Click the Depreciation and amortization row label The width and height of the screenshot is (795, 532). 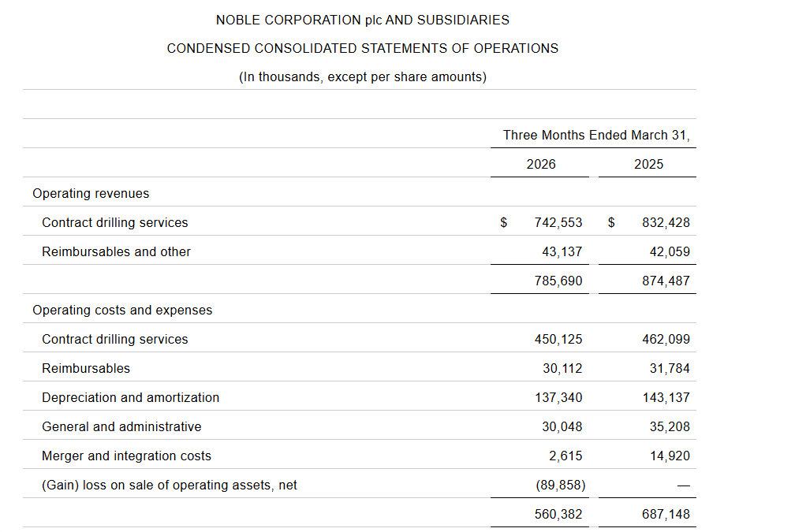tap(130, 397)
